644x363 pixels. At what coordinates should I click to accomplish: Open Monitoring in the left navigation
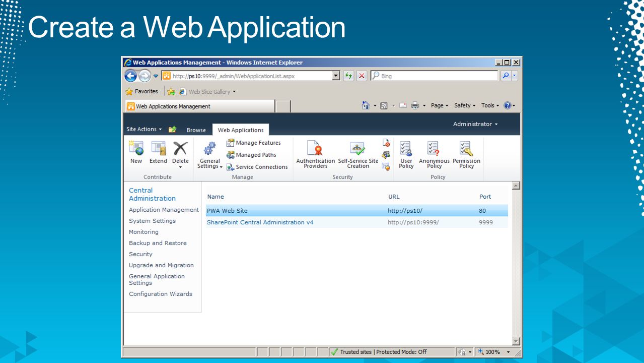[144, 232]
